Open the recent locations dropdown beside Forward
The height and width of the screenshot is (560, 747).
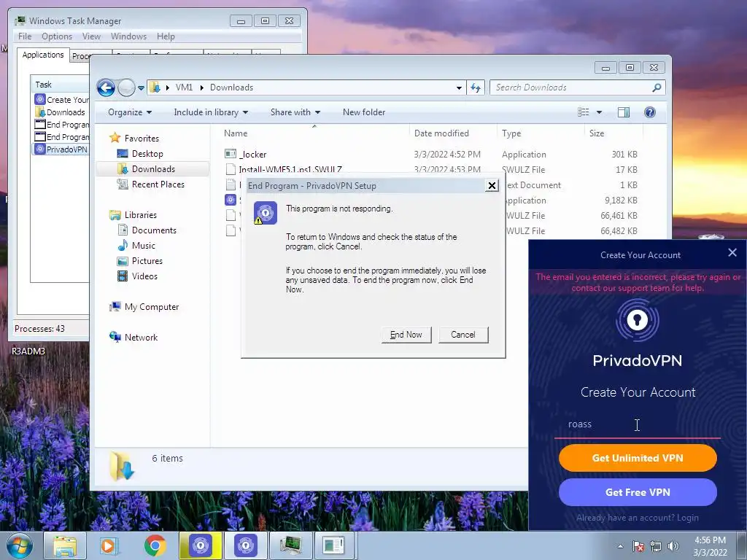tap(141, 88)
